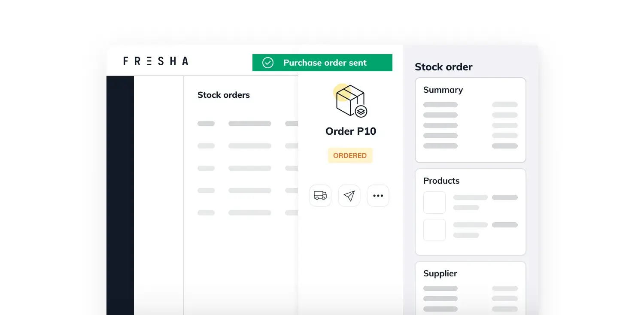Click the Stock order panel title
644x315 pixels.
444,67
